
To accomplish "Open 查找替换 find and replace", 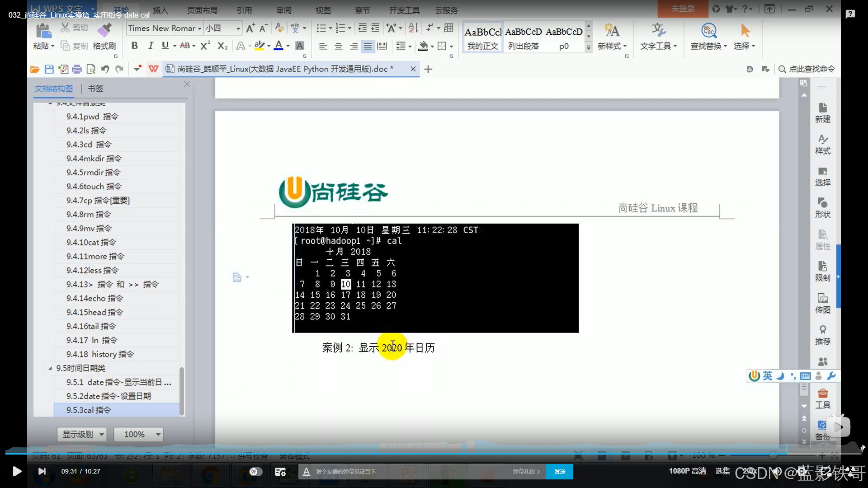I will [708, 37].
